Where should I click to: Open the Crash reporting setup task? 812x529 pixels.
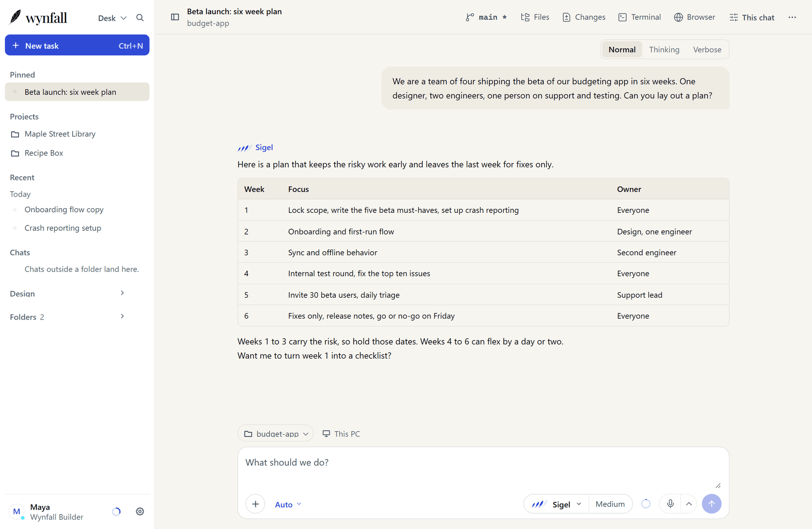[x=77, y=228]
